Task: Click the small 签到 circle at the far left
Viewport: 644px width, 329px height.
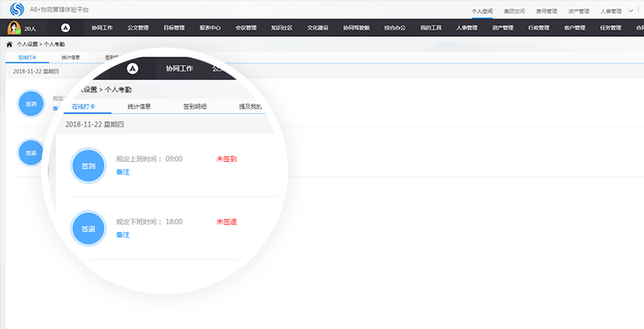Action: pos(30,104)
